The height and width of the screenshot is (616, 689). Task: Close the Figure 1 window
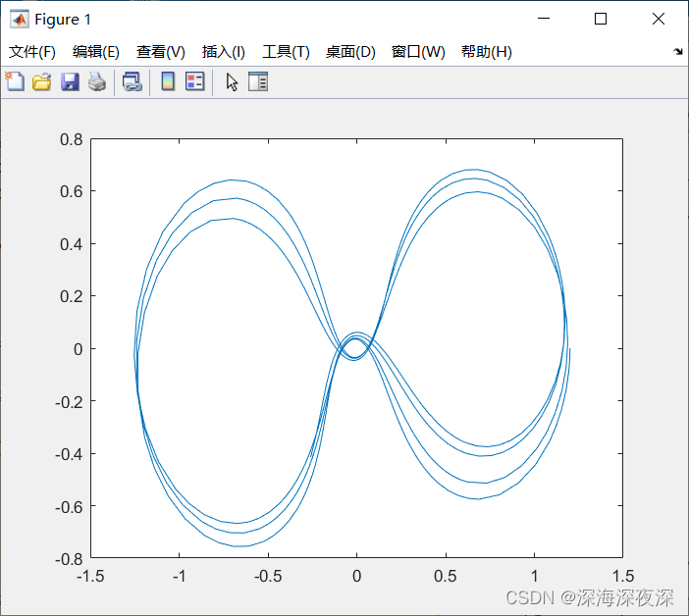click(659, 19)
